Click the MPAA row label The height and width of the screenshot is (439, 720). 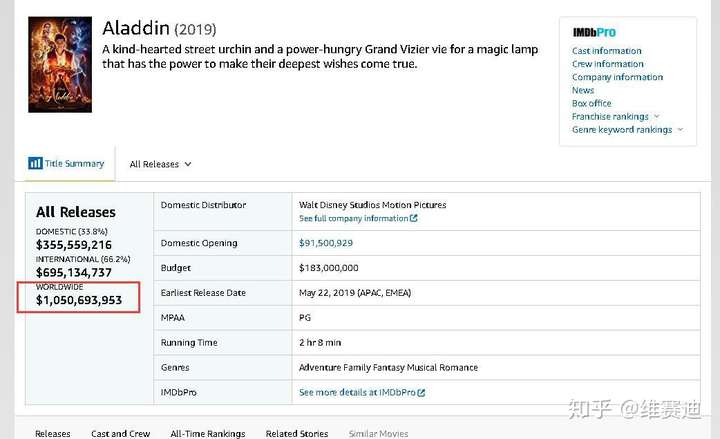click(173, 318)
